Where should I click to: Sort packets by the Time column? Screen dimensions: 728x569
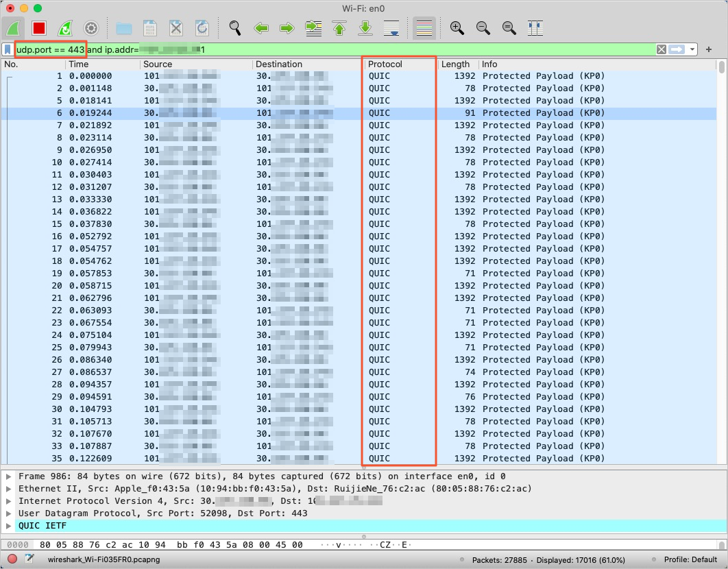point(103,64)
